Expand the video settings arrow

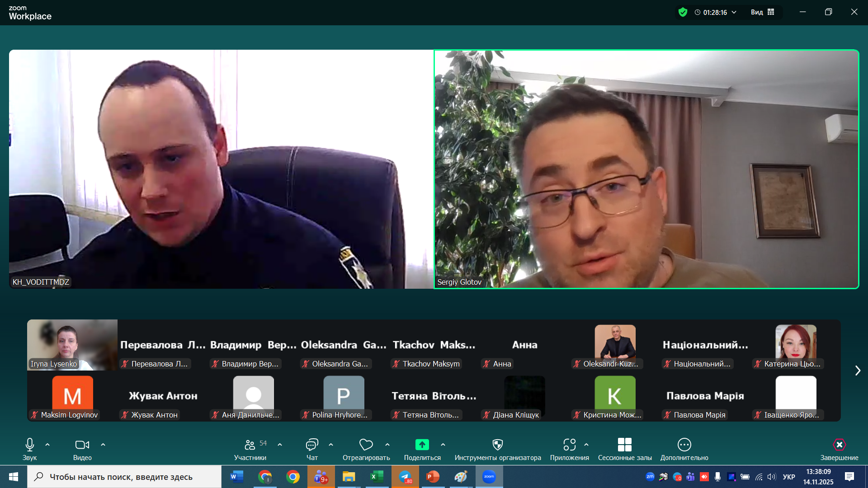[103, 445]
